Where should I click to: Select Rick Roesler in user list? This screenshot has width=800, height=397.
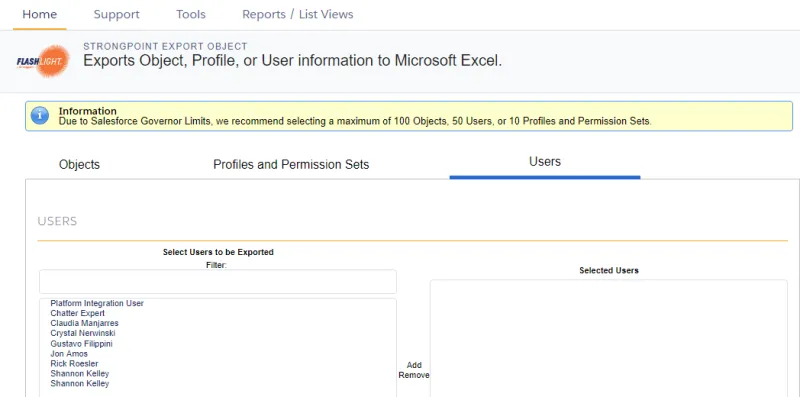tap(74, 363)
